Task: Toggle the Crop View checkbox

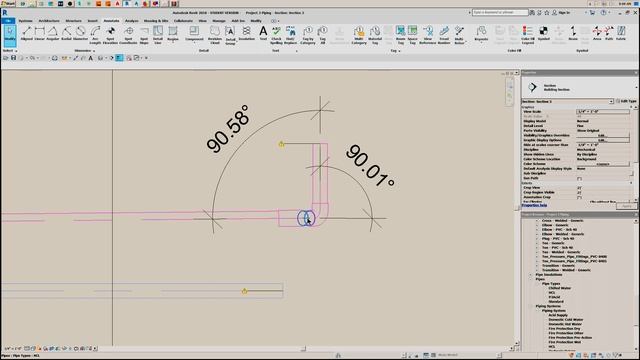Action: pyautogui.click(x=579, y=188)
